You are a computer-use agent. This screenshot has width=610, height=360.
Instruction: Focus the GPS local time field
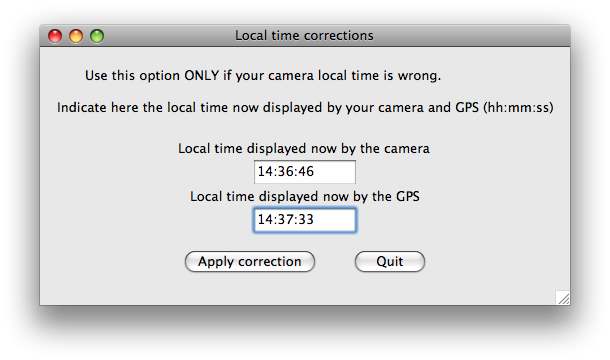tap(305, 220)
